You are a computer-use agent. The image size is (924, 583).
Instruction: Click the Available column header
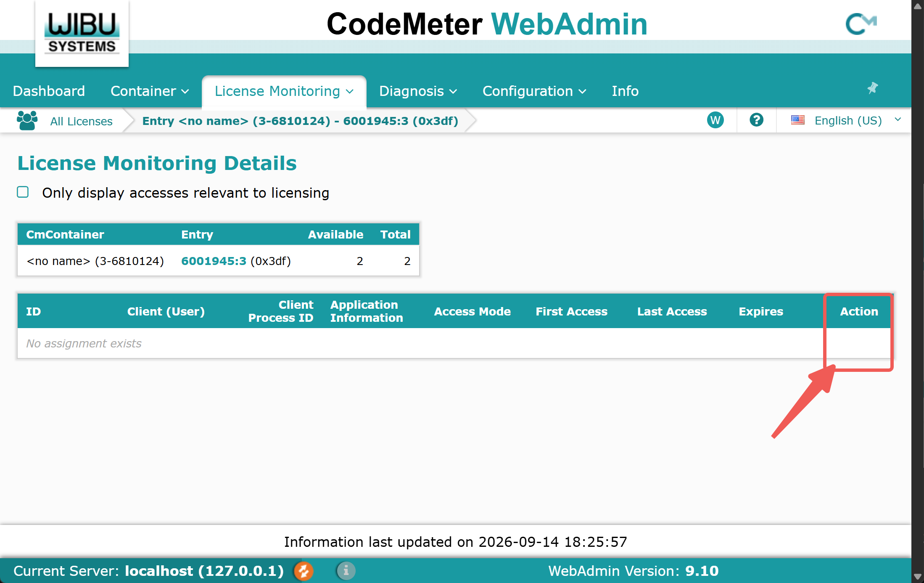pyautogui.click(x=335, y=235)
